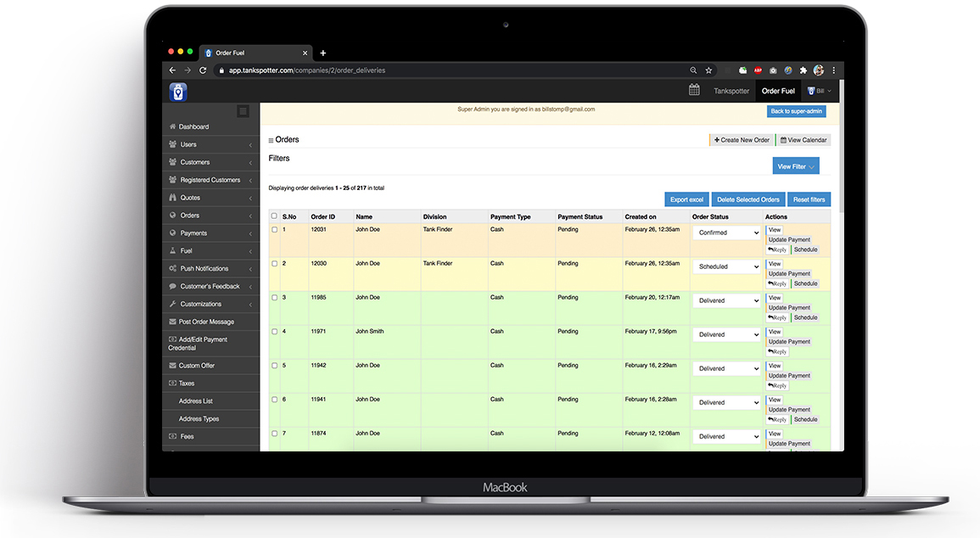Click the Tankspotter logo icon

point(177,92)
